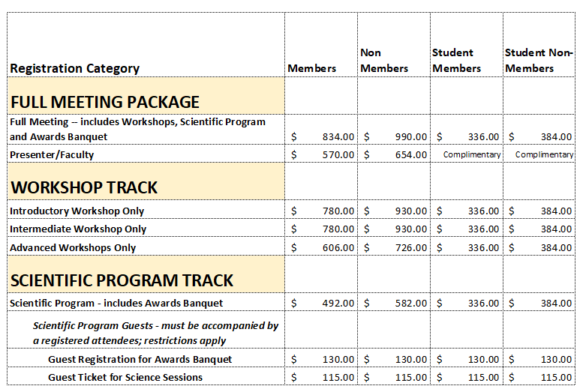Click 930.00 in Introductory Workshop row
This screenshot has height=392, width=583.
411,211
